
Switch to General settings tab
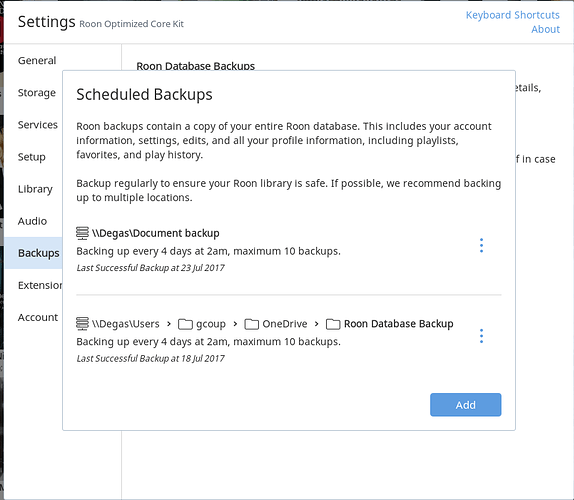[37, 60]
